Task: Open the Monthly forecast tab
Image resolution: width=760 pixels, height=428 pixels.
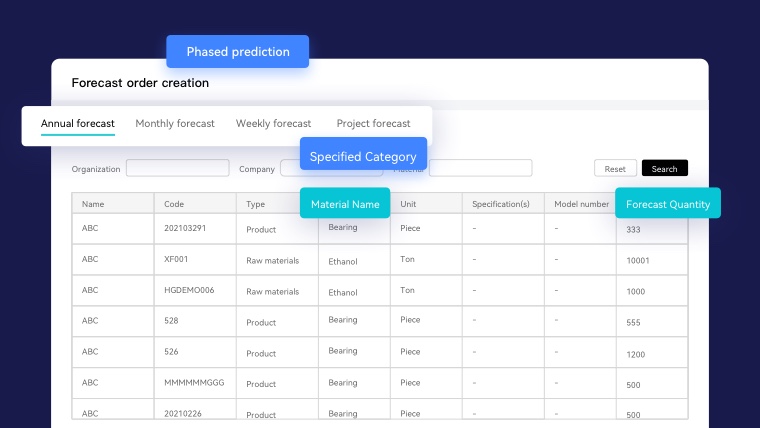Action: [x=175, y=124]
